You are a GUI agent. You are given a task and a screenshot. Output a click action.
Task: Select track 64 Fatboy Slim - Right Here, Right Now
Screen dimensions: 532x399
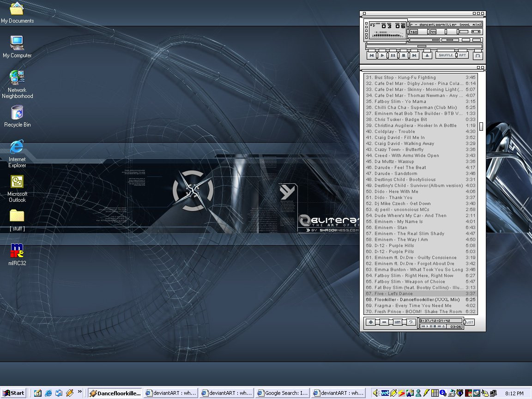tap(420, 276)
